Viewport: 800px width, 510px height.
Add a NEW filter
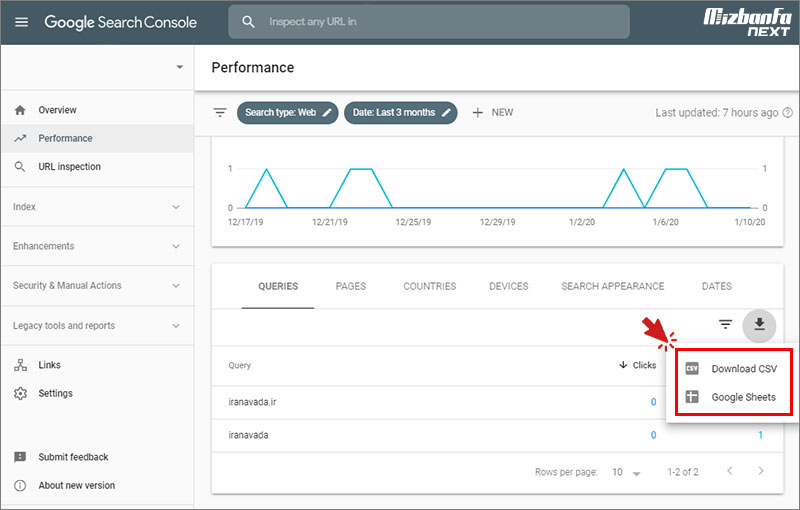click(493, 113)
